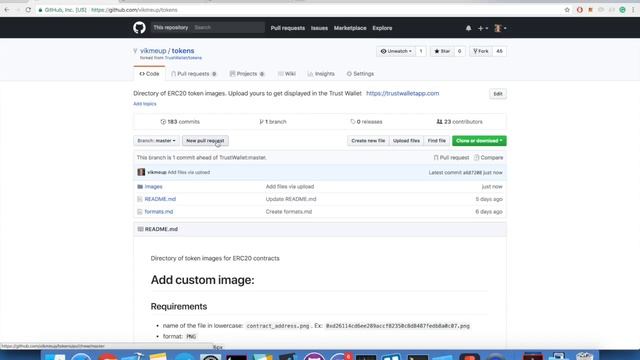The height and width of the screenshot is (360, 640).
Task: Open Marketplace in top navigation
Action: pyautogui.click(x=350, y=28)
